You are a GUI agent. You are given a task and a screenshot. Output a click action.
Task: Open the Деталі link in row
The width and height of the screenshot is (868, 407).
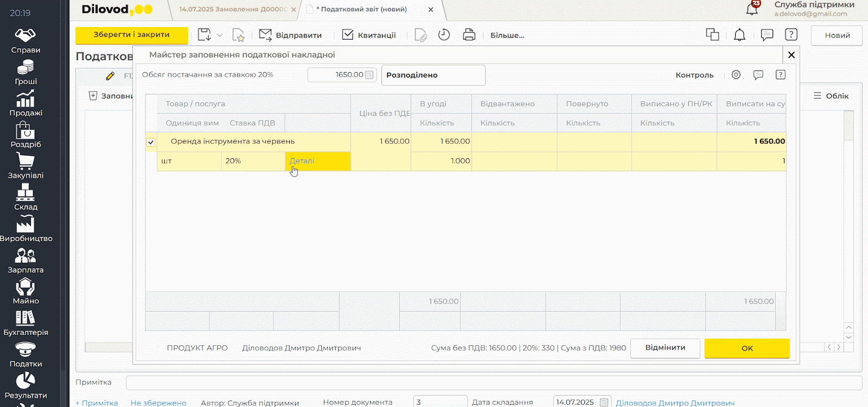pos(302,161)
